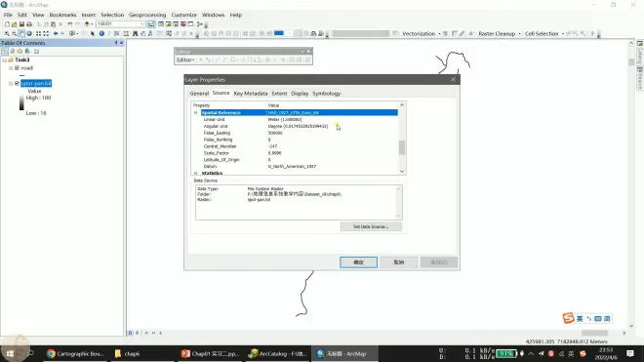Select the Zoom In tool
644x362 pixels.
[7, 34]
